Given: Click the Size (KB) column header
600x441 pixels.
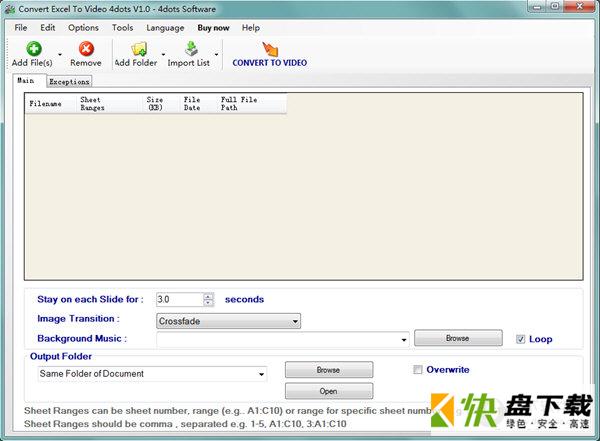Looking at the screenshot, I should click(161, 104).
